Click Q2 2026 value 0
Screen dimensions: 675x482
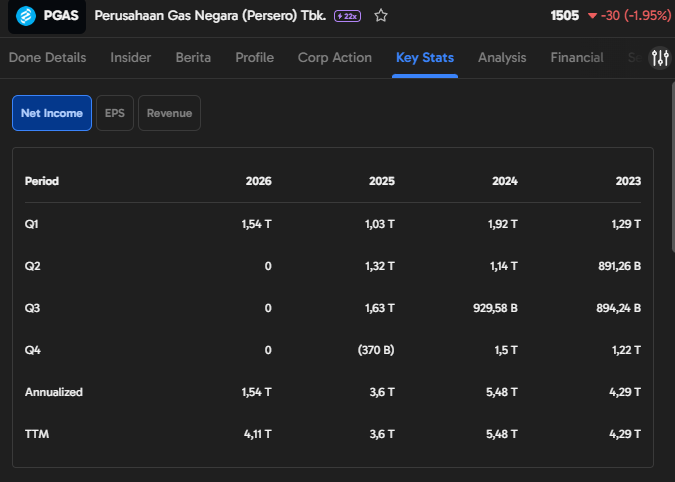click(268, 266)
